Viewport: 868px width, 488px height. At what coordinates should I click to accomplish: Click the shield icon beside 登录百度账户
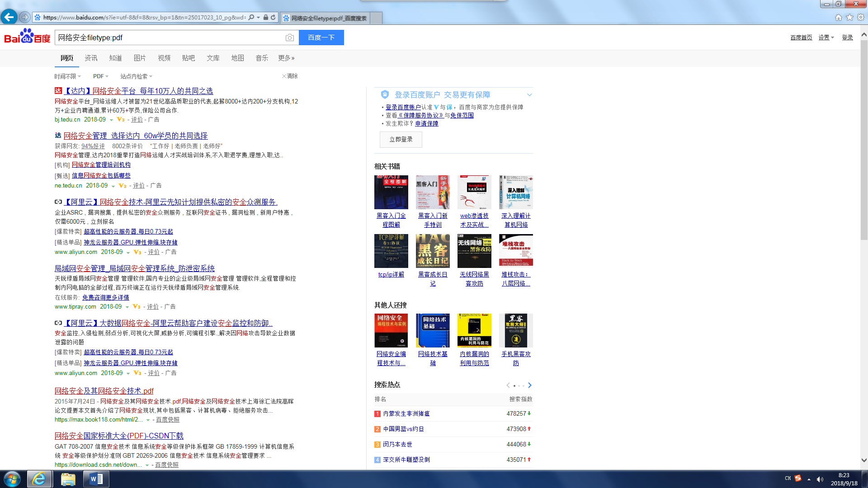point(385,94)
